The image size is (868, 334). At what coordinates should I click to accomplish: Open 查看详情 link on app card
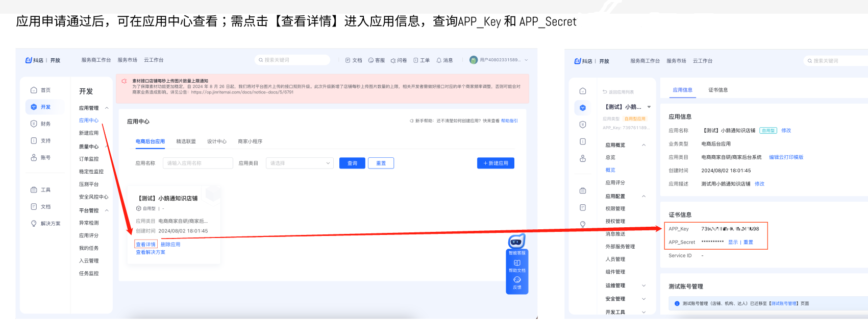[145, 244]
